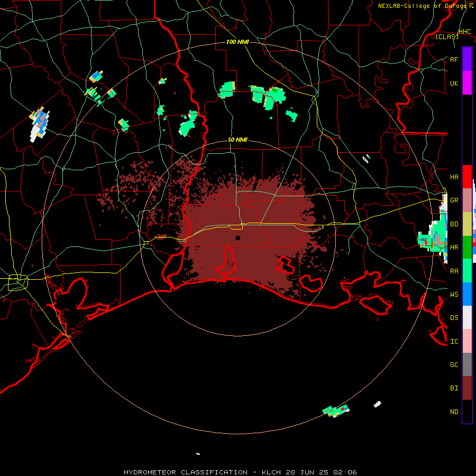Click the black radar site dot
Image resolution: width=476 pixels, height=476 pixels.
(x=238, y=238)
